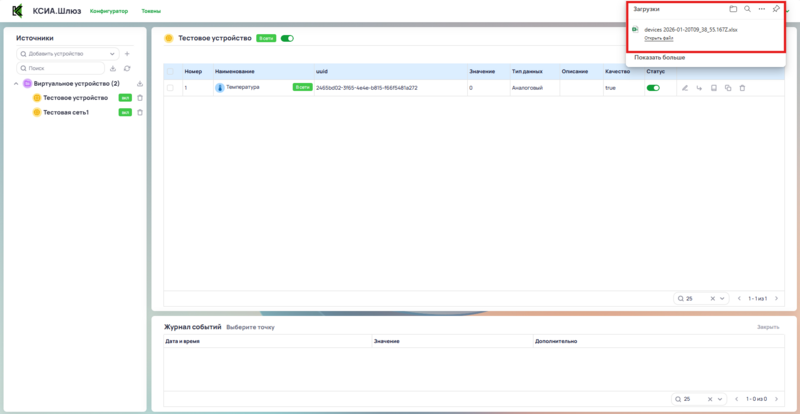Image resolution: width=800 pixels, height=414 pixels.
Task: Click the edit pencil icon in Температура row
Action: [685, 88]
